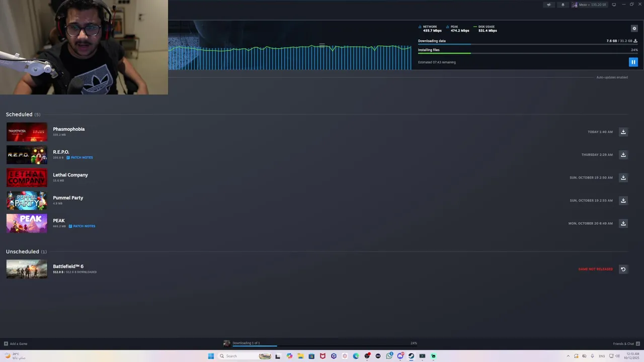Open R.E.P.O. patch notes link

[x=79, y=157]
